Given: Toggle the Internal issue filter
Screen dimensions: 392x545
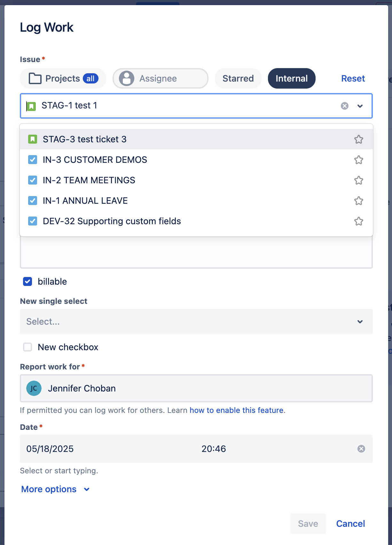Looking at the screenshot, I should [x=291, y=78].
